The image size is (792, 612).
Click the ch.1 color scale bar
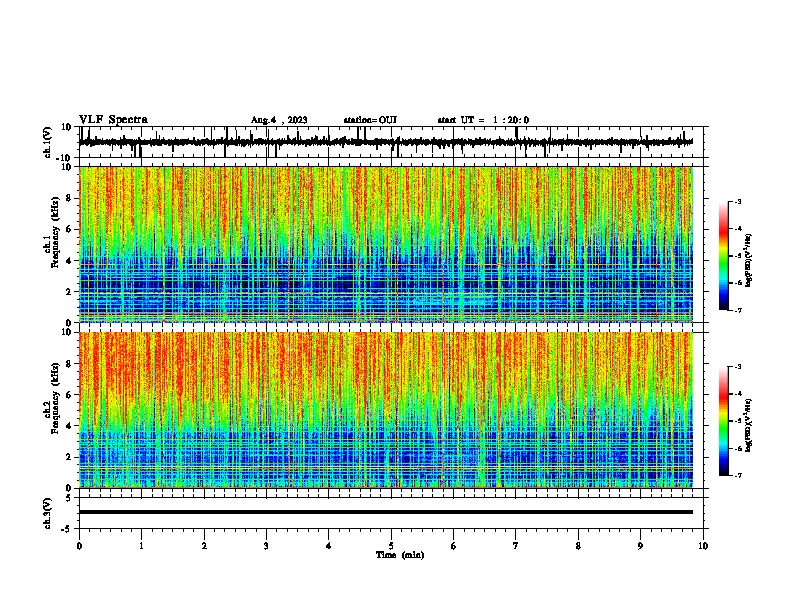click(724, 256)
